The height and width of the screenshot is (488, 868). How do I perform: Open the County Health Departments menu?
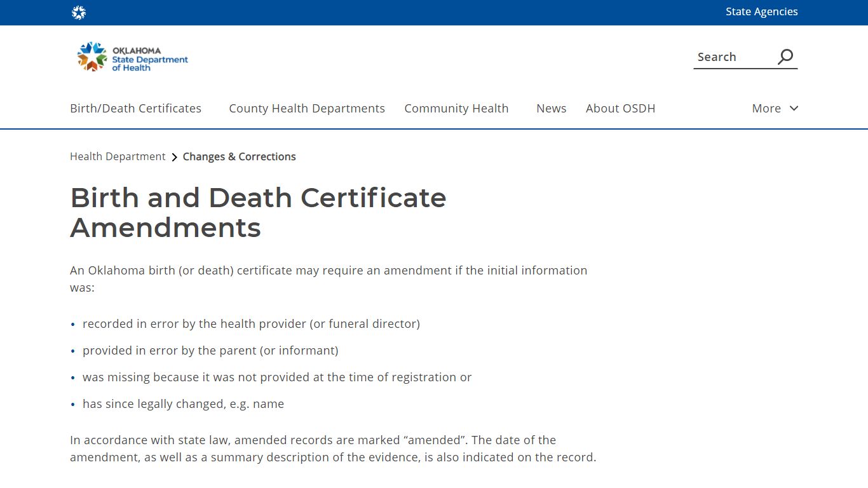307,108
